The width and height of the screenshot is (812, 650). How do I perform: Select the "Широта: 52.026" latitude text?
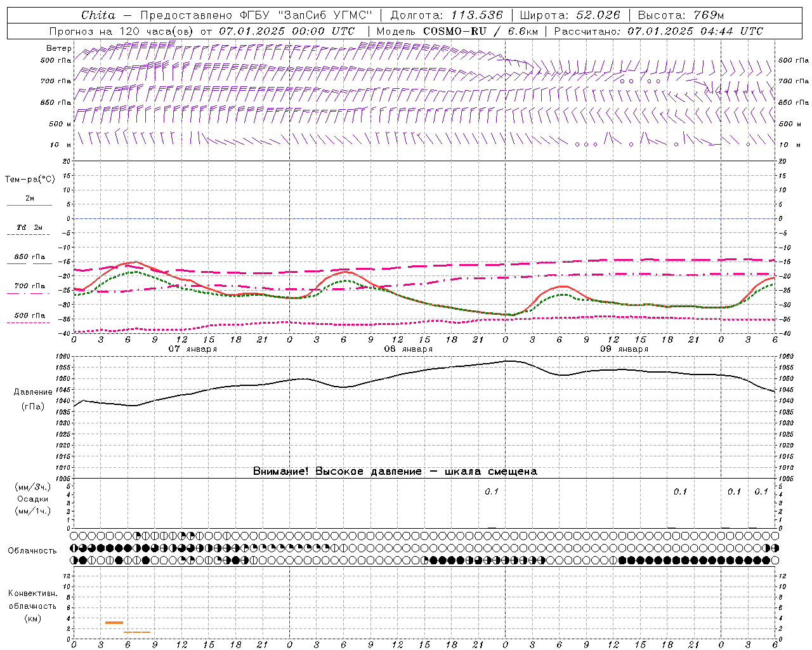point(570,15)
